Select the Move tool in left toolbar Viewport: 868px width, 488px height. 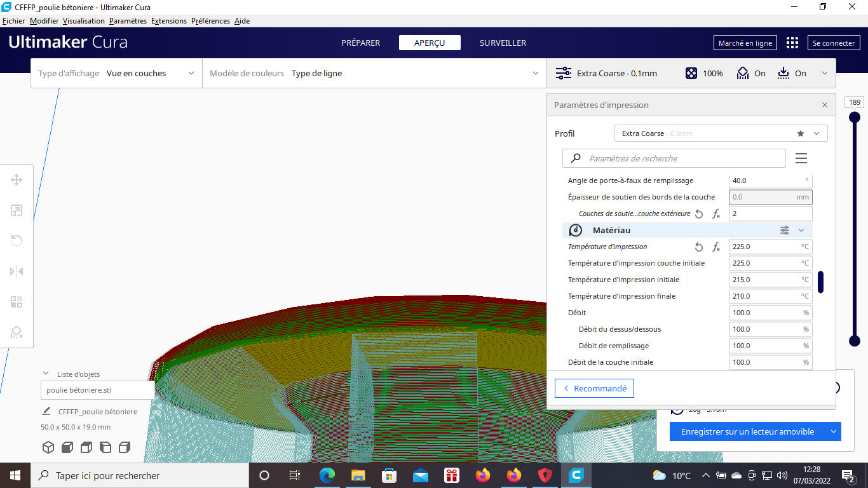[17, 180]
